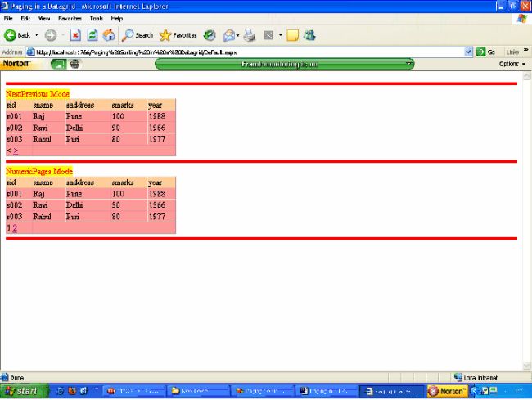Screen dimensions: 532x400
Task: Click first quick launch icon in taskbar
Action: [60, 391]
